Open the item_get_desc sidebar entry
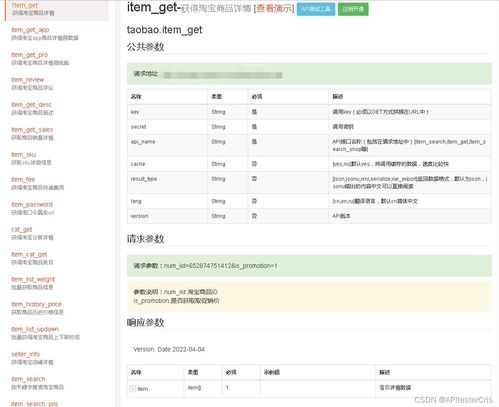Screen dimensions: 499x407 pos(31,105)
